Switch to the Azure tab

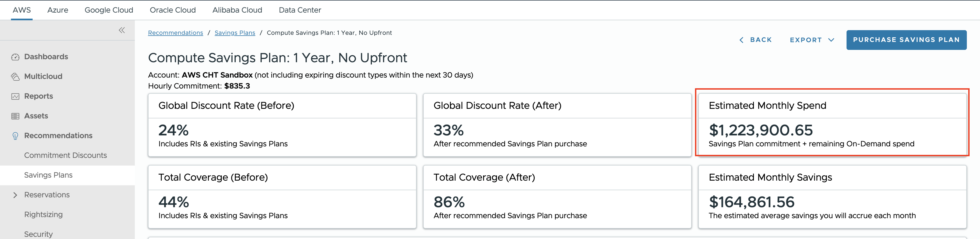point(58,10)
